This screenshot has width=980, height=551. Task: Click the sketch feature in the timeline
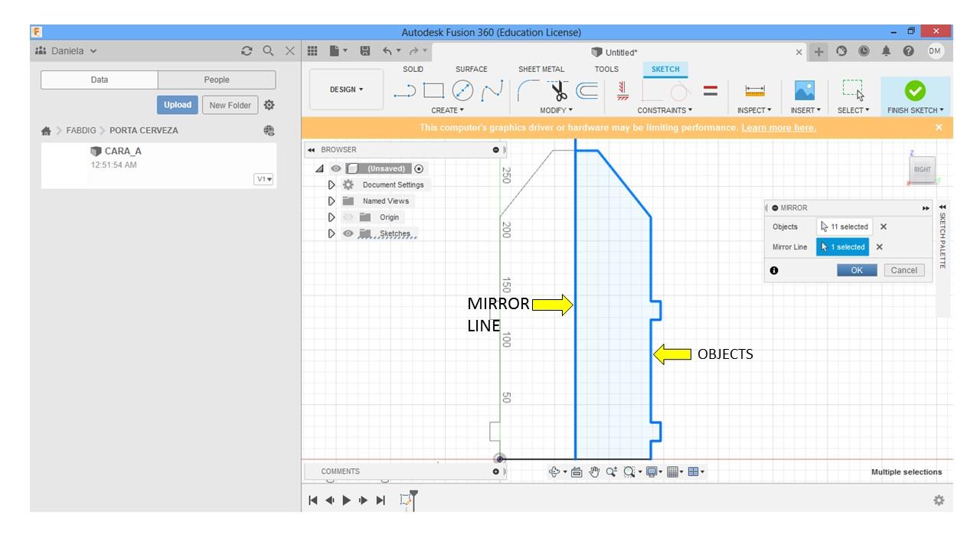[x=407, y=500]
